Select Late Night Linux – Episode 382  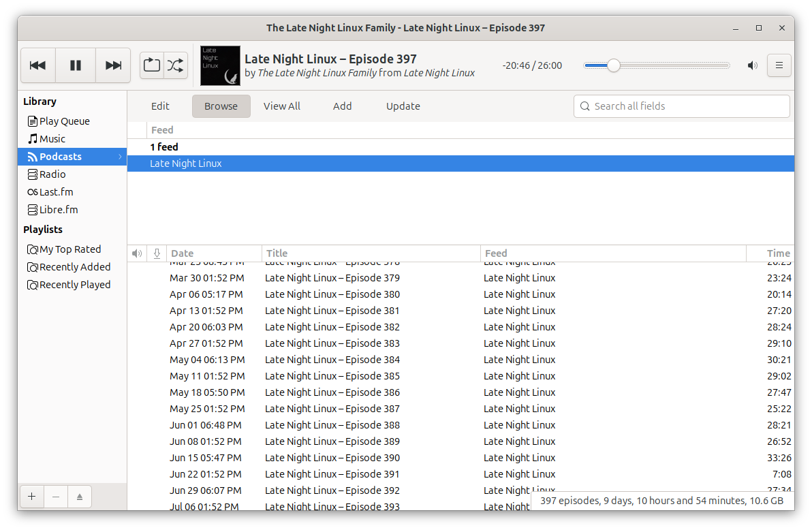click(461, 327)
